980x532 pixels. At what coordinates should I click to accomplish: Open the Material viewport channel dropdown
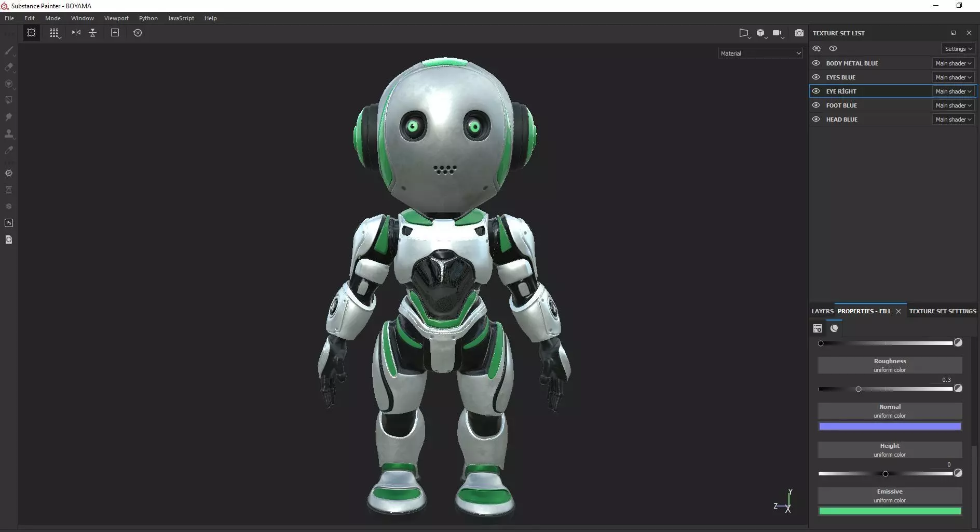point(760,54)
